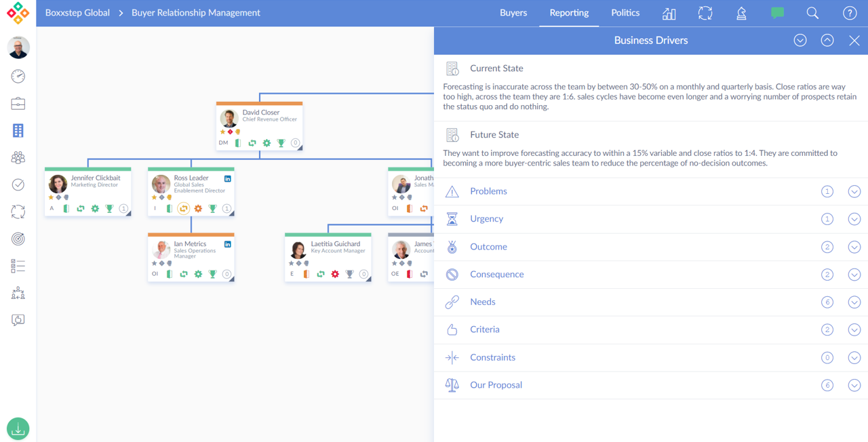Click the Boxxstep Global breadcrumb link
868x442 pixels.
coord(77,13)
